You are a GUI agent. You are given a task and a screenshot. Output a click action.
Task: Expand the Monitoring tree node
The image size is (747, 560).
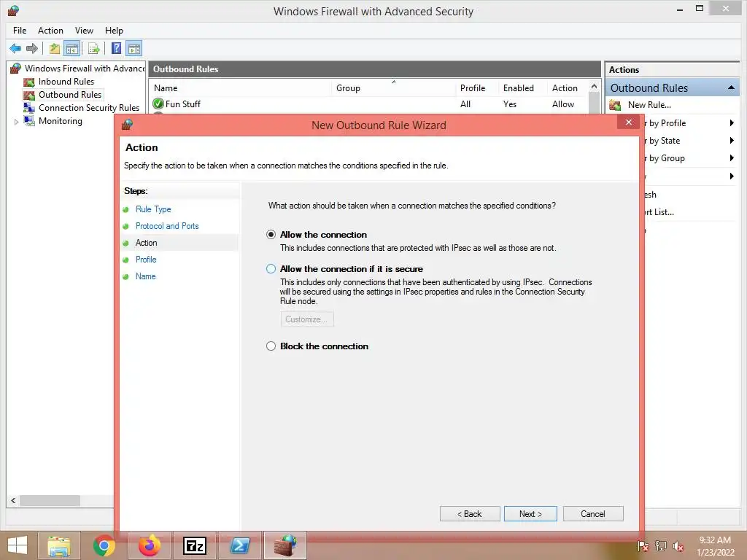coord(16,122)
